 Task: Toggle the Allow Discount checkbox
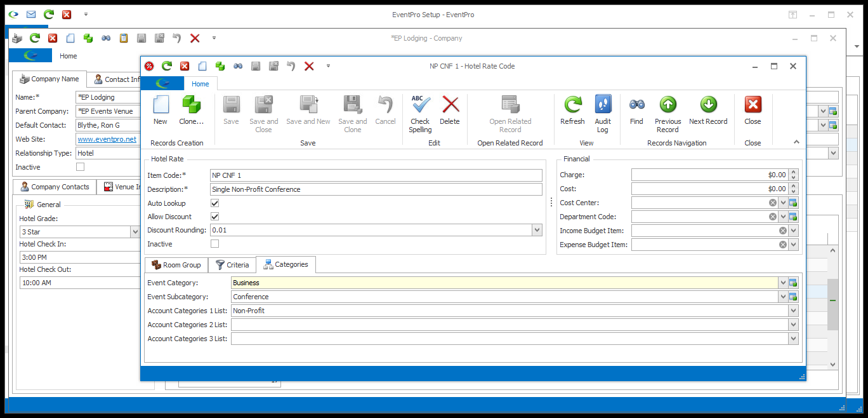tap(214, 217)
